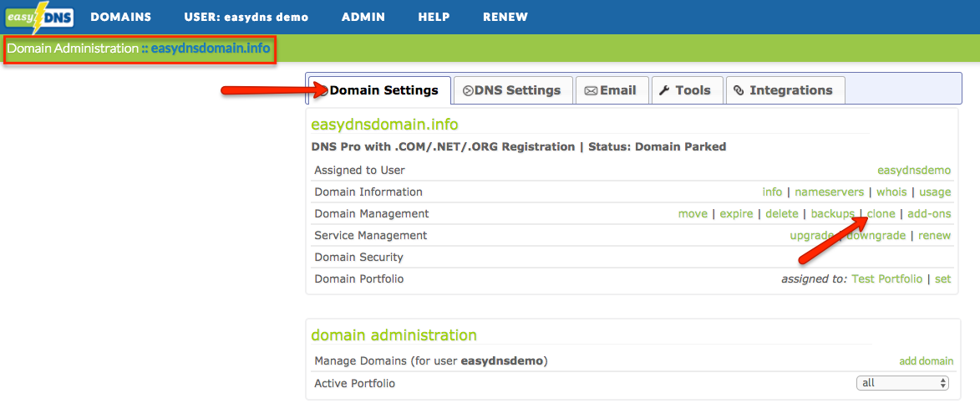980x414 pixels.
Task: Click the delete domain link
Action: pos(782,214)
